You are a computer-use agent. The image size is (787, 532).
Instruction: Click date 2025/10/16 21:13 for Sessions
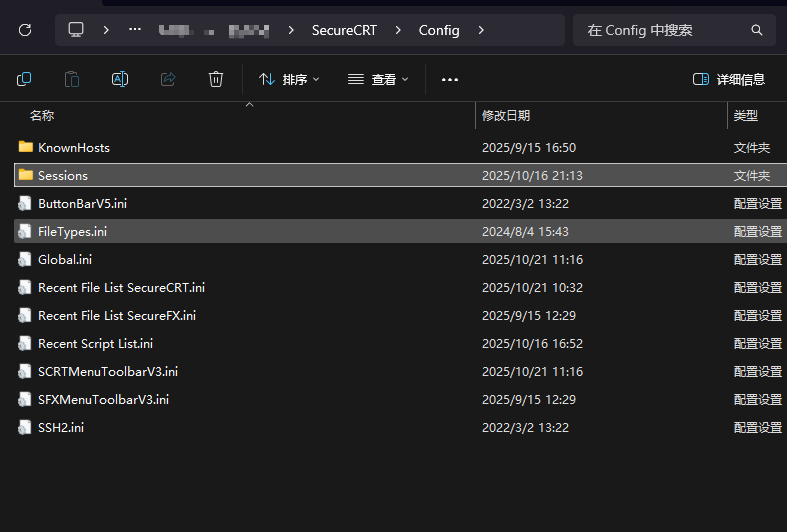coord(532,176)
